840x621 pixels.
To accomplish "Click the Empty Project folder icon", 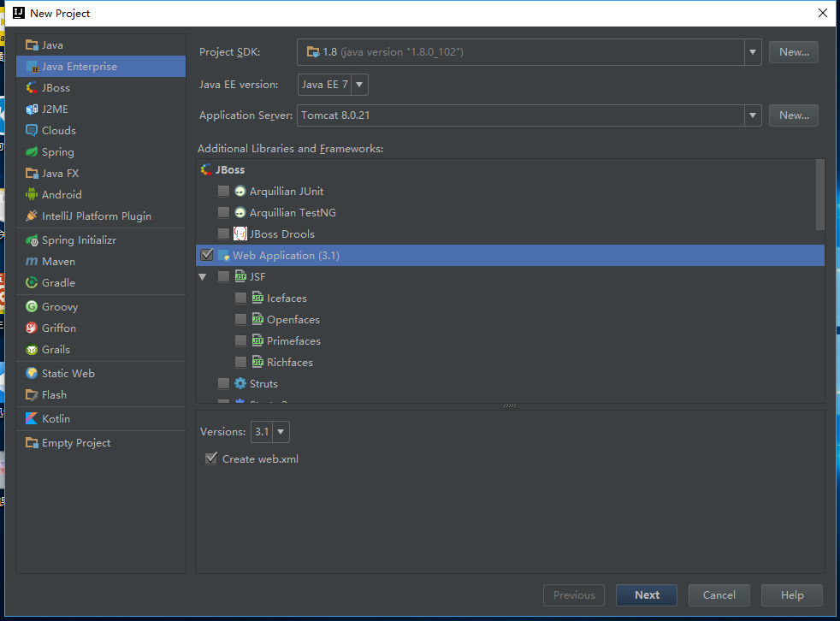I will (32, 442).
